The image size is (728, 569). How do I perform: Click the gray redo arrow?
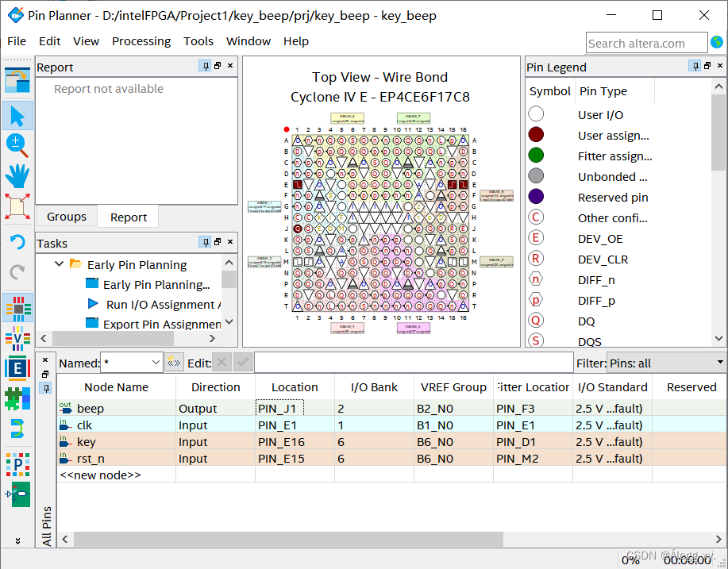pos(17,271)
